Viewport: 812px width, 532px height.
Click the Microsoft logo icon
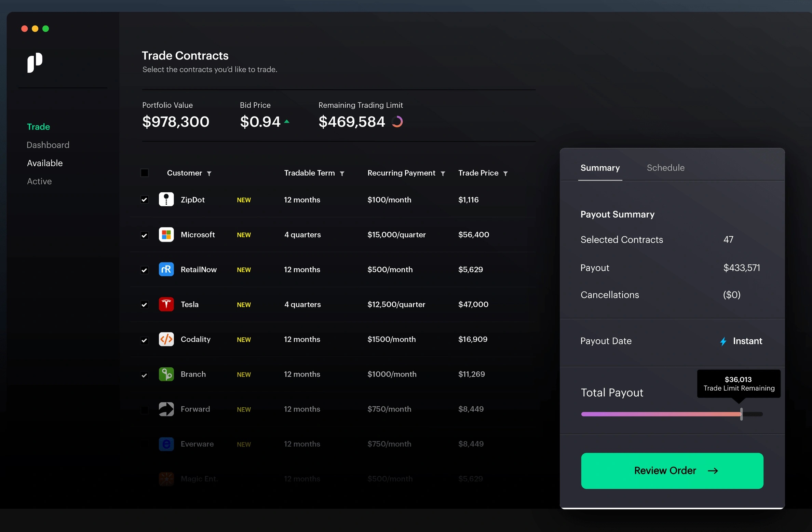click(166, 235)
